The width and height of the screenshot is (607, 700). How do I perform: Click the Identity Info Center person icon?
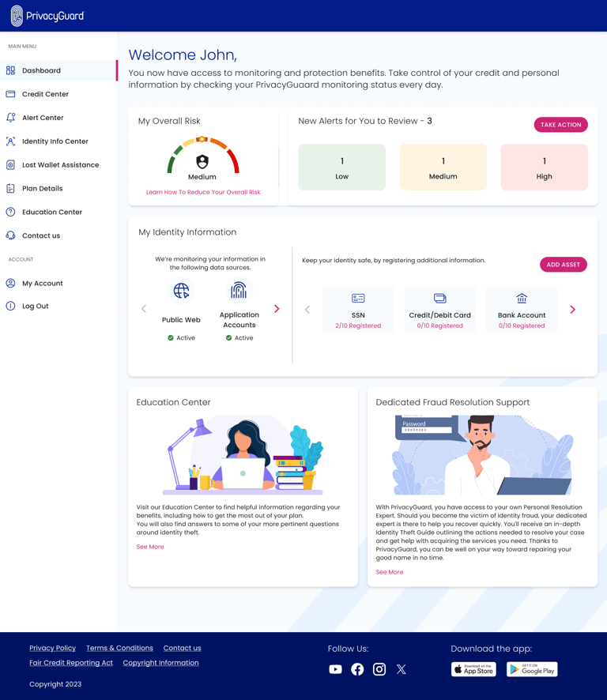coord(11,141)
